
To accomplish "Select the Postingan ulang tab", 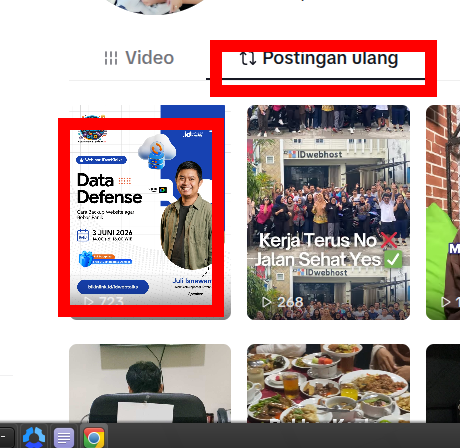I will tap(319, 59).
